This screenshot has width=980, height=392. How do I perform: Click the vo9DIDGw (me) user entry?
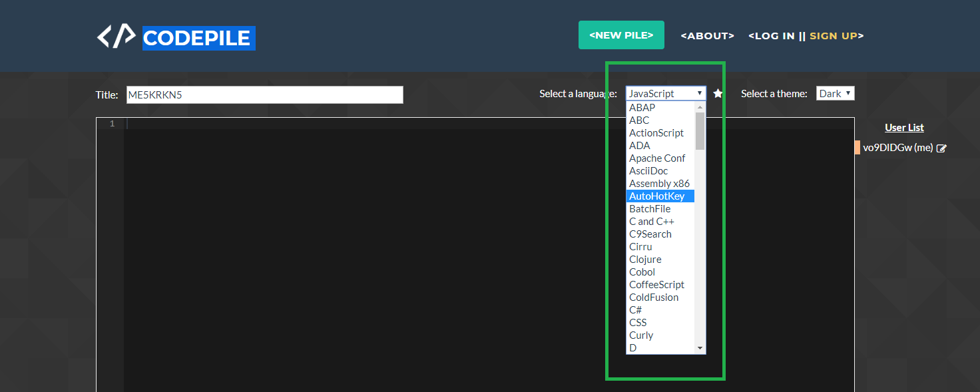click(x=897, y=148)
